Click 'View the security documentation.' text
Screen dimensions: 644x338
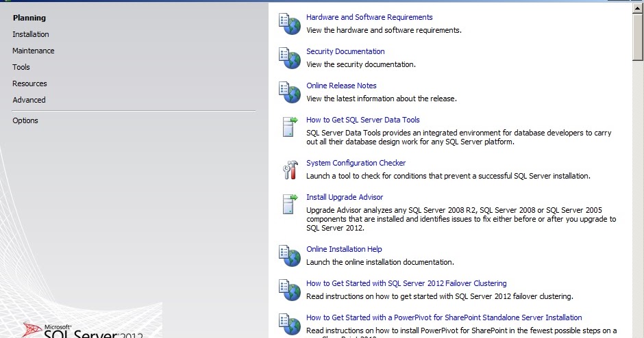361,64
